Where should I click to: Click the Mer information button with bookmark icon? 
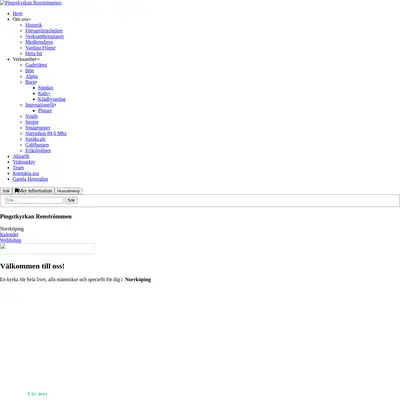34,191
